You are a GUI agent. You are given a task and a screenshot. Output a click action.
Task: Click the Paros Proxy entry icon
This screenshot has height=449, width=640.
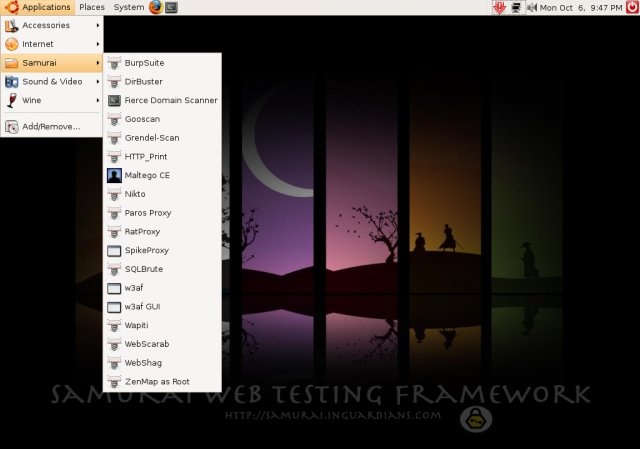point(114,213)
